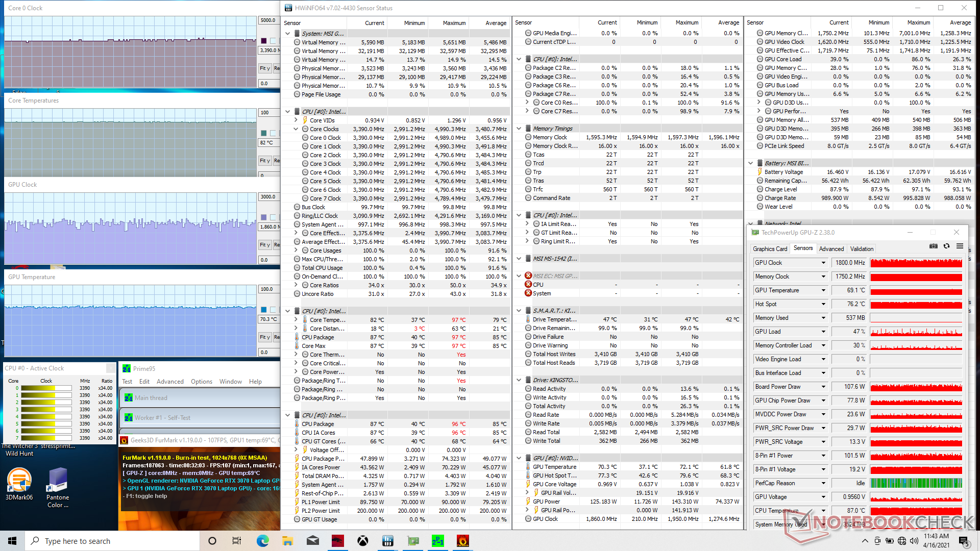Open the Prime95 Advanced menu
The image size is (980, 551).
tap(170, 382)
